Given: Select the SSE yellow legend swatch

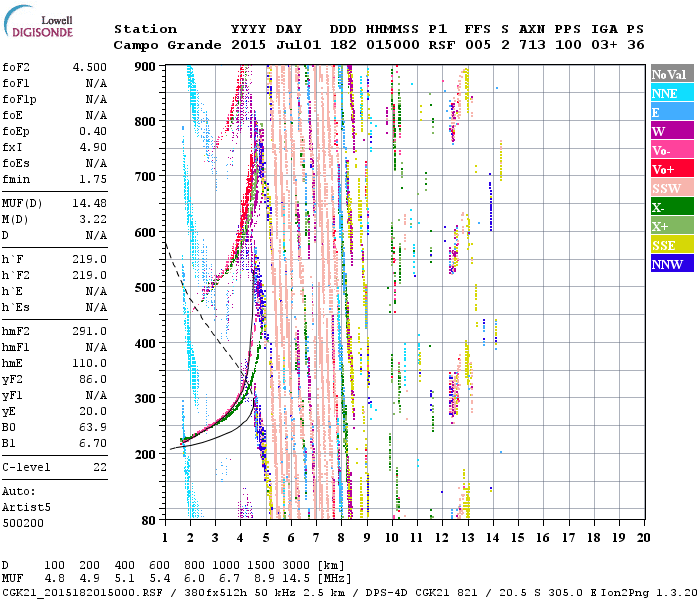Looking at the screenshot, I should point(672,245).
